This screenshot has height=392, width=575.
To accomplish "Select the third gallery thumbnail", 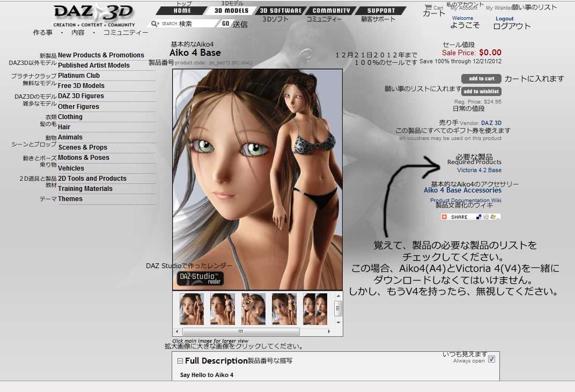I will pos(253,309).
